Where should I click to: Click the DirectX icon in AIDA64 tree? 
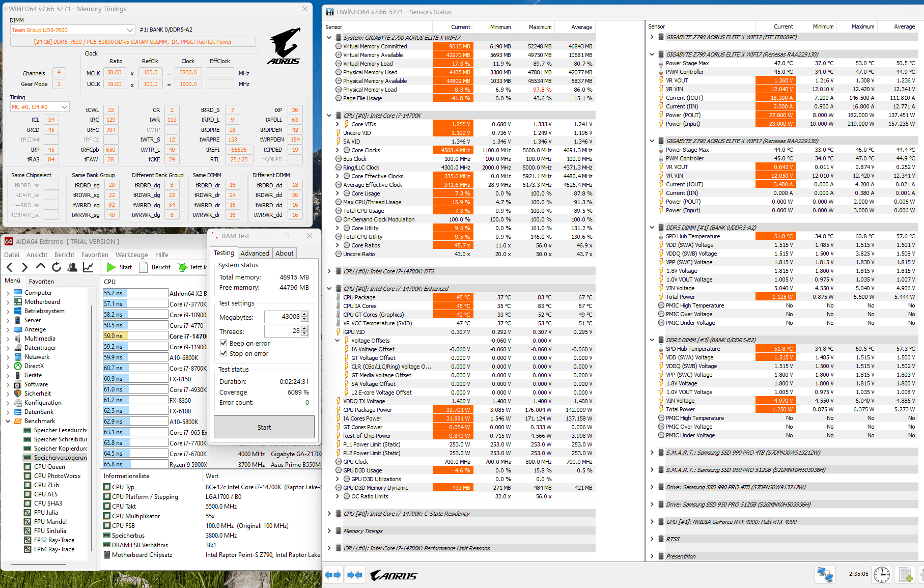click(x=18, y=366)
